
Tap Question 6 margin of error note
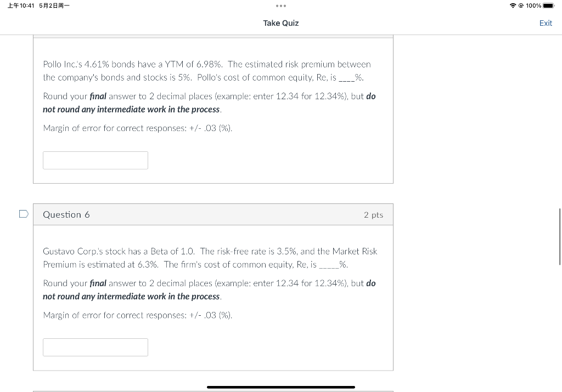pyautogui.click(x=138, y=315)
